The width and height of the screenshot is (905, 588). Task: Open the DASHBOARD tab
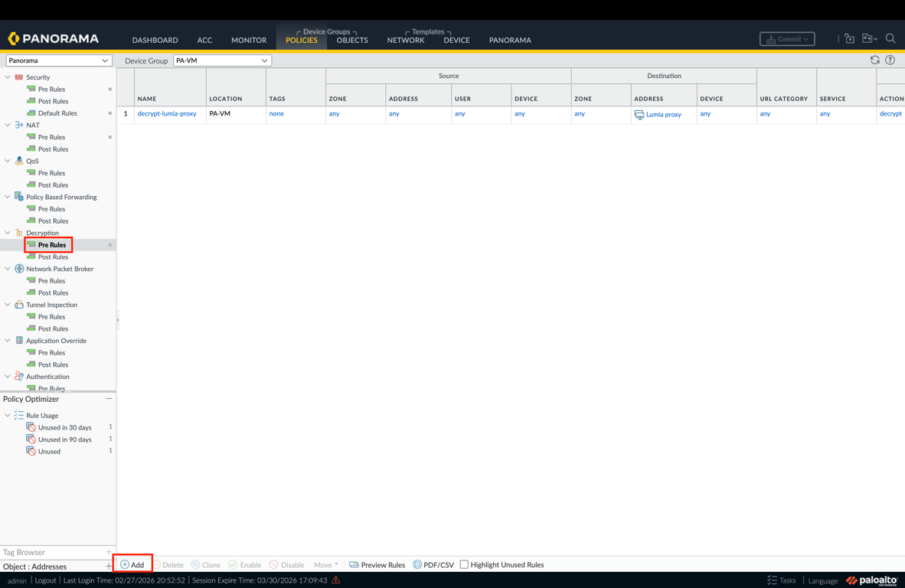click(155, 41)
